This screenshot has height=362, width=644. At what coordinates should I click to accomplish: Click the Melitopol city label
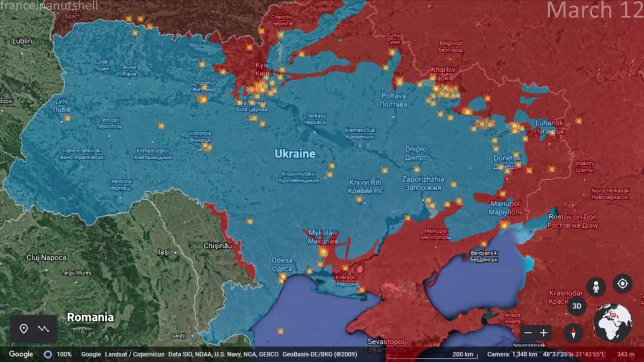tap(436, 234)
